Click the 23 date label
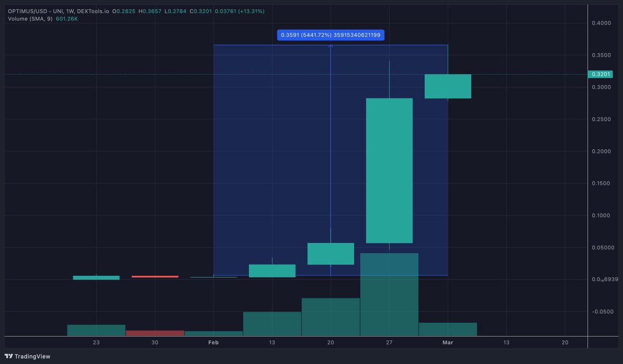 coord(96,343)
